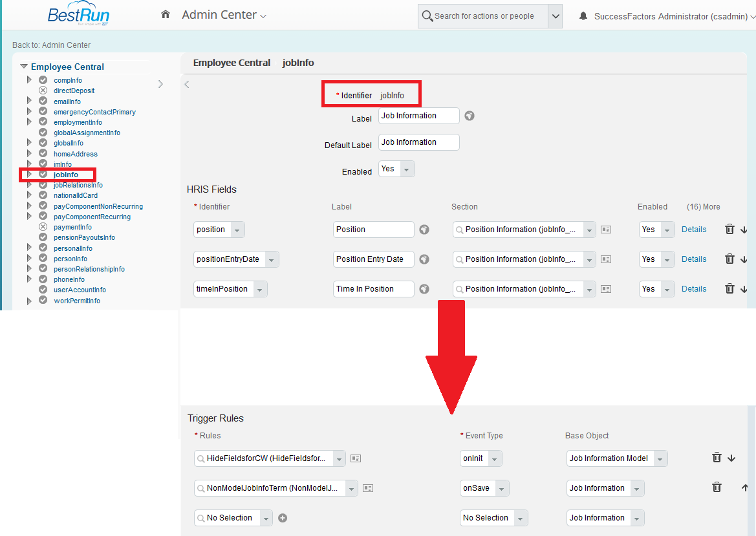This screenshot has height=536, width=756.
Task: Move position field down
Action: point(744,230)
